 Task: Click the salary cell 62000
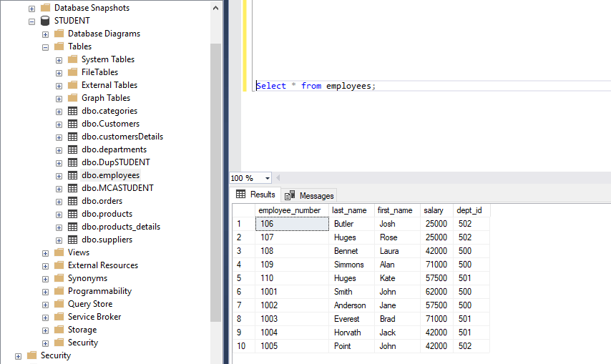[x=436, y=292]
